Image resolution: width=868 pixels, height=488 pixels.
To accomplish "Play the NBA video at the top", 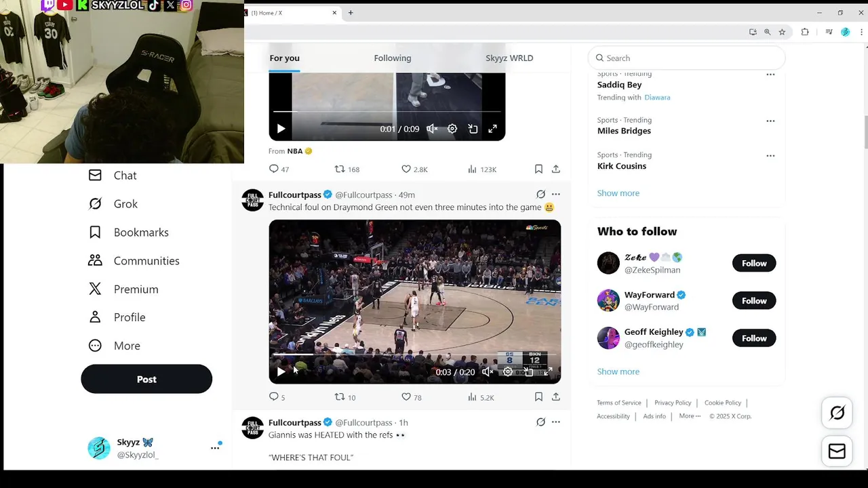I will [x=281, y=129].
